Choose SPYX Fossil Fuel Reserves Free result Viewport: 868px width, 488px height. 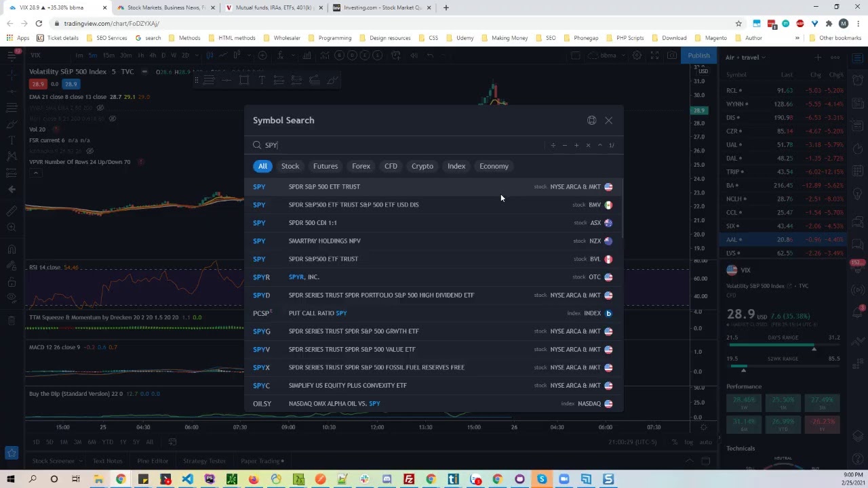[x=433, y=367]
